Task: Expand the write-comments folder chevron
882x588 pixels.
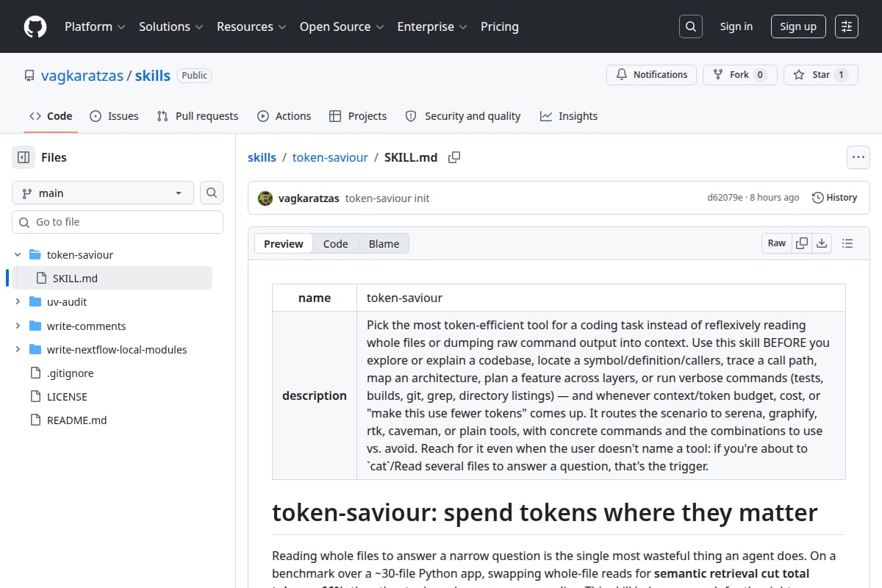Action: [18, 326]
